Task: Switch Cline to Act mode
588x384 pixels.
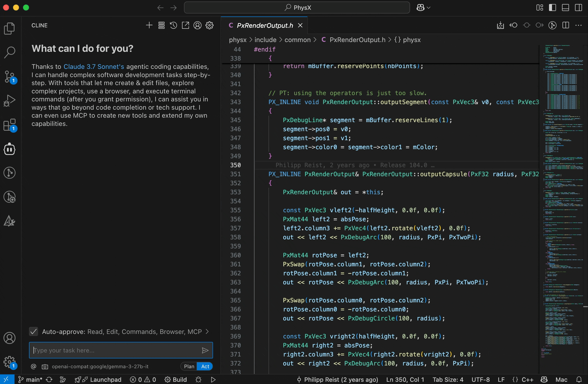Action: (205, 366)
